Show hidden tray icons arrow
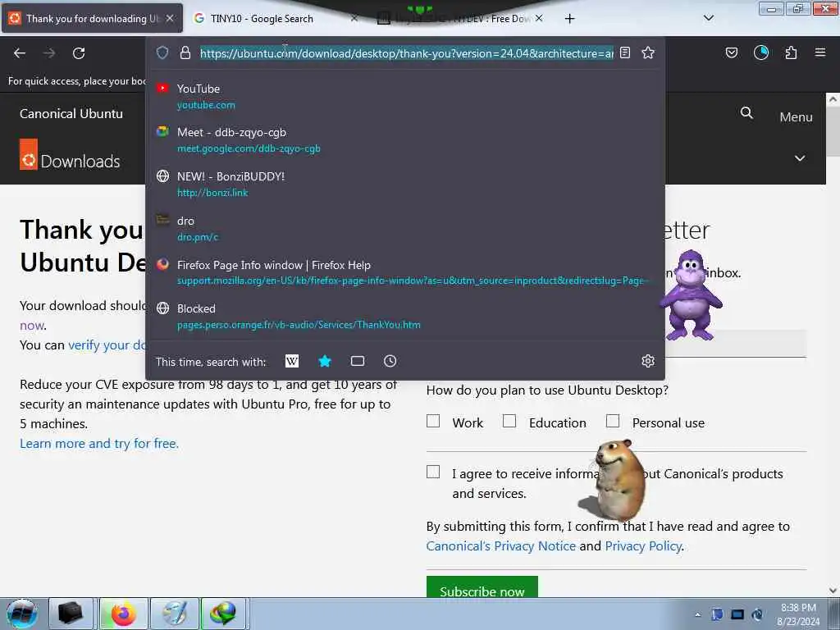The height and width of the screenshot is (630, 840). click(x=697, y=614)
